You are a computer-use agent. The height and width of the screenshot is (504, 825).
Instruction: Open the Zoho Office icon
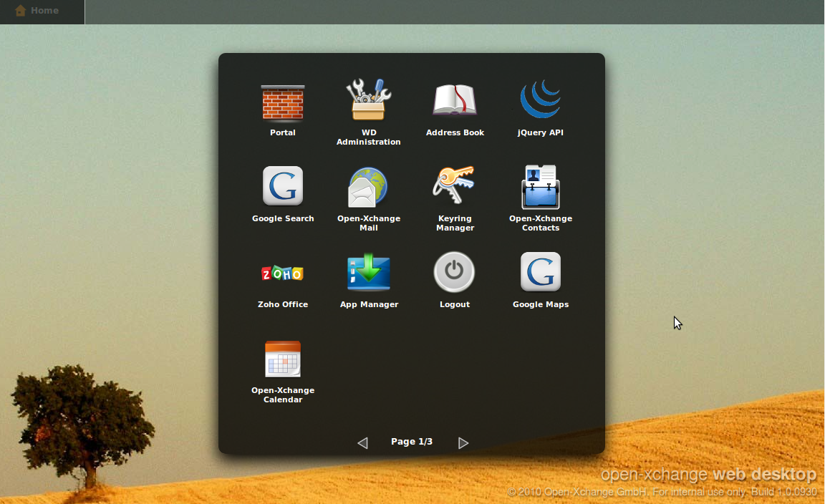pyautogui.click(x=283, y=273)
